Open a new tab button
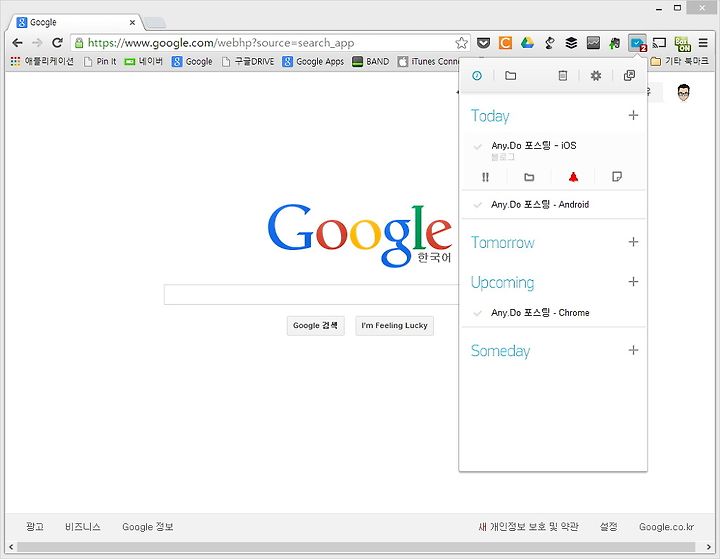 pyautogui.click(x=155, y=23)
